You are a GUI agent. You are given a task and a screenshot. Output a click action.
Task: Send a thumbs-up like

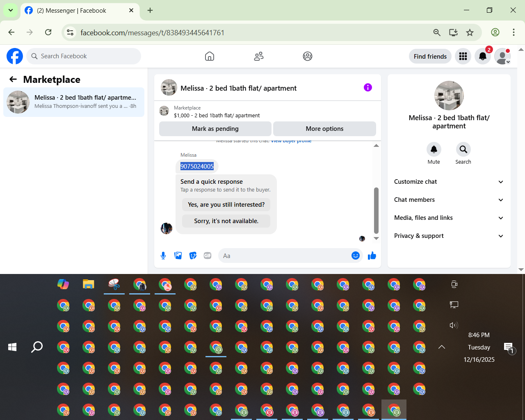372,256
